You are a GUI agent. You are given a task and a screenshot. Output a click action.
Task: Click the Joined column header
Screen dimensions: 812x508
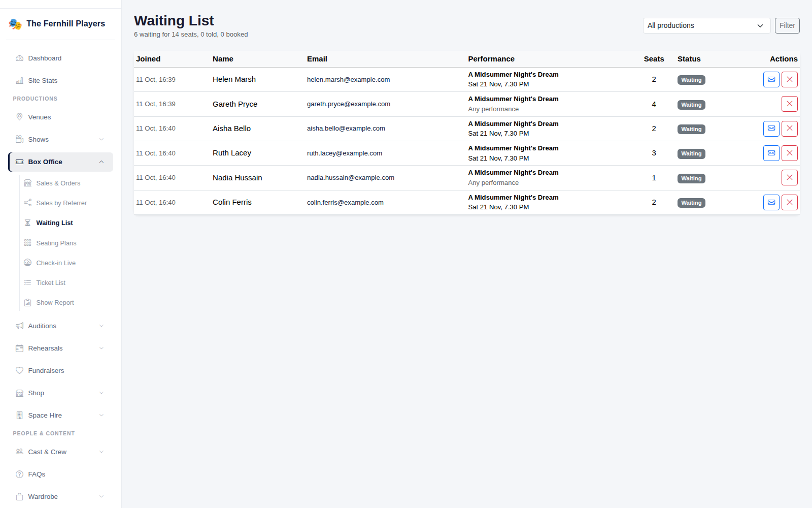pyautogui.click(x=148, y=59)
